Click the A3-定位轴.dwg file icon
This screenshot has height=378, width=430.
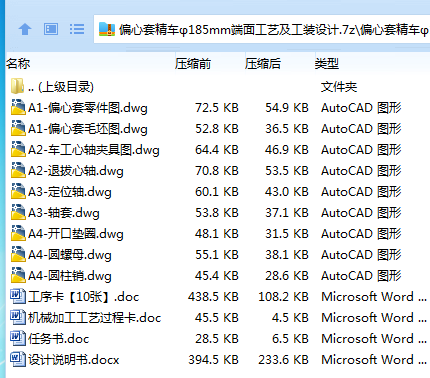coord(18,191)
